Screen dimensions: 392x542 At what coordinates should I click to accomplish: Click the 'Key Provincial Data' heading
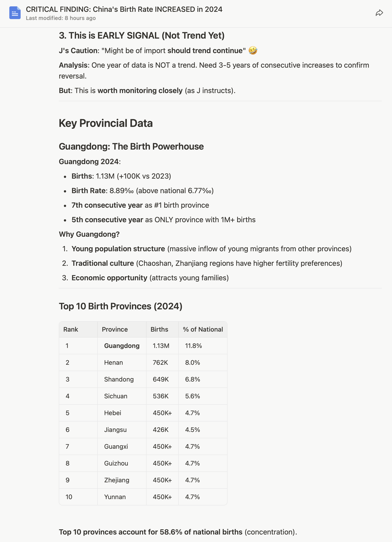coord(105,123)
